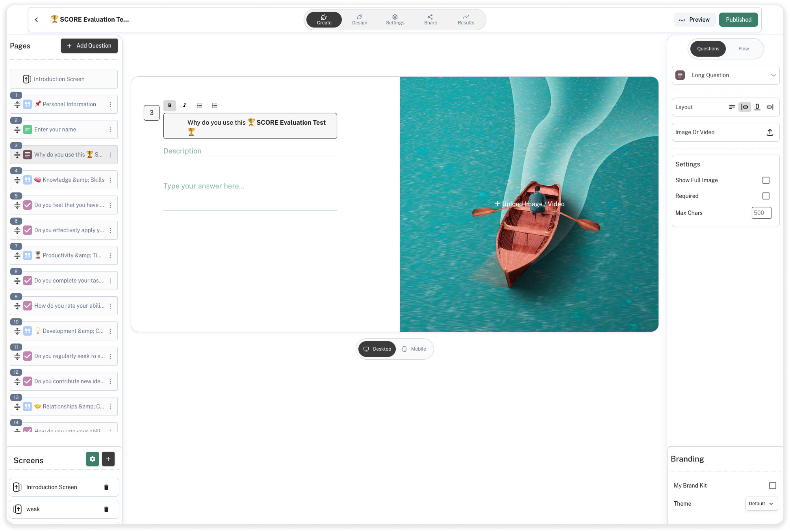The image size is (790, 532).
Task: Toggle the Required checkbox
Action: click(766, 196)
